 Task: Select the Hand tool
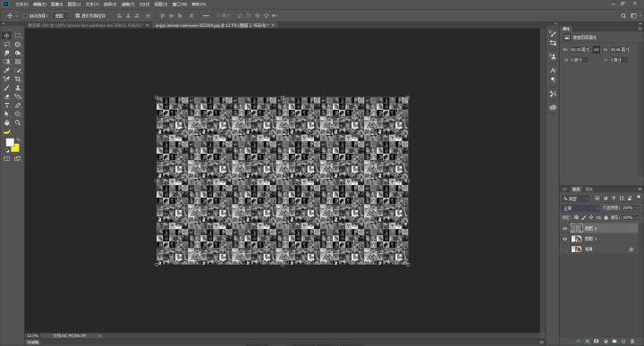[x=6, y=122]
